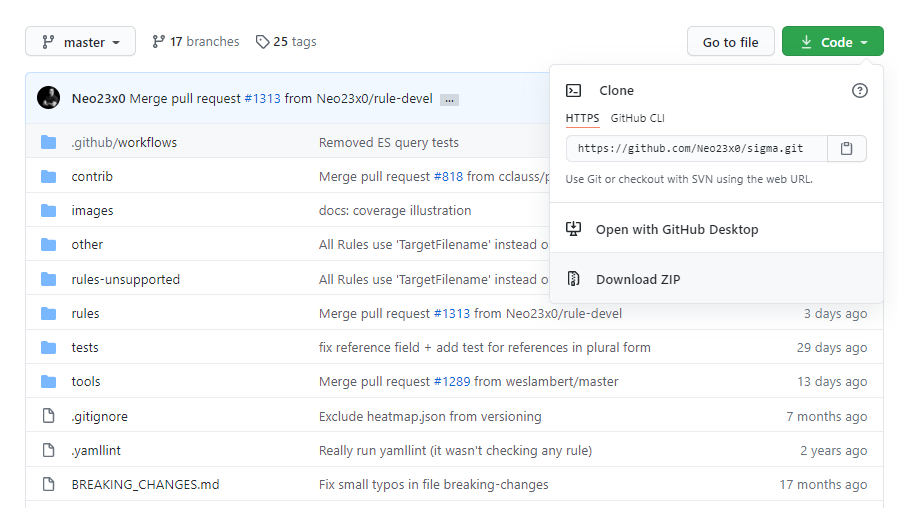Open 'Really run yamllint' commit message

coord(455,451)
